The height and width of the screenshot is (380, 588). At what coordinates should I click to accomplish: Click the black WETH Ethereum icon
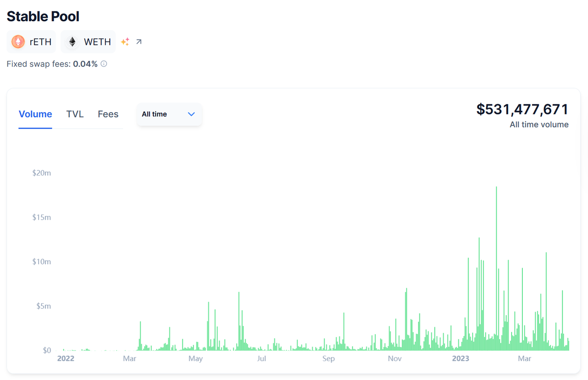pyautogui.click(x=72, y=42)
